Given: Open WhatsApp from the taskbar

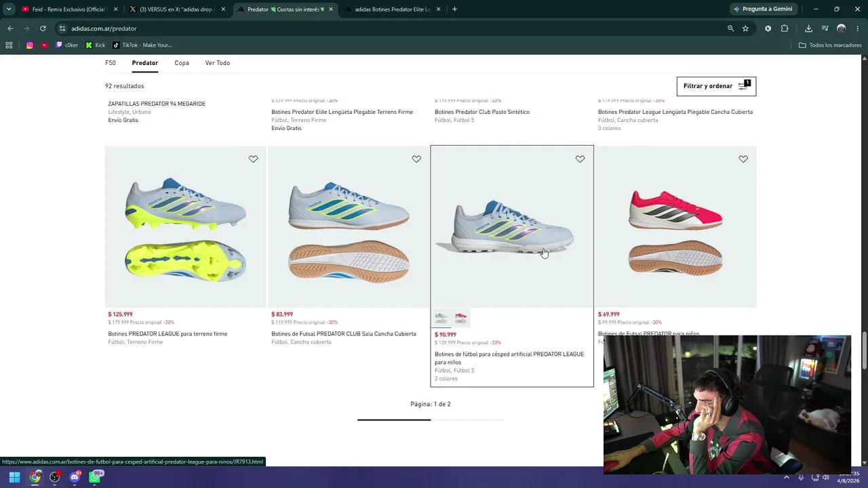Looking at the screenshot, I should 95,477.
